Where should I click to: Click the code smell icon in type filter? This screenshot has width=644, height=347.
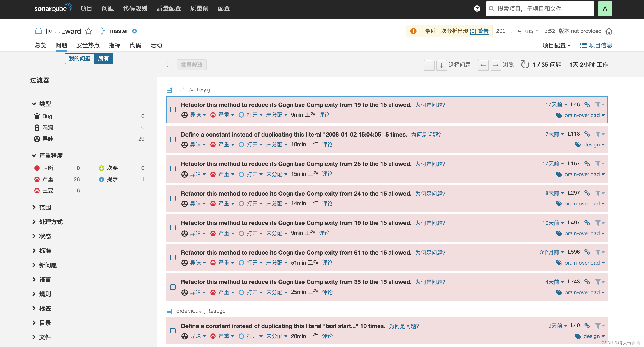37,139
